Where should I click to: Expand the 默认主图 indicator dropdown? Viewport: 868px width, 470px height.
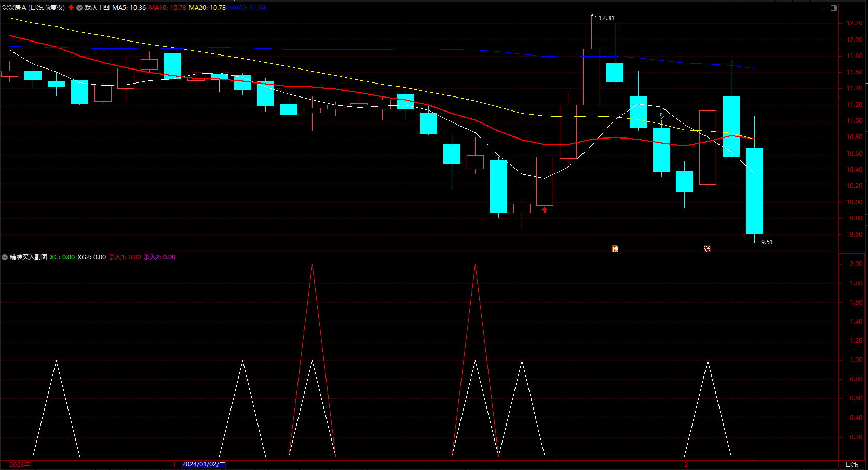(x=79, y=8)
